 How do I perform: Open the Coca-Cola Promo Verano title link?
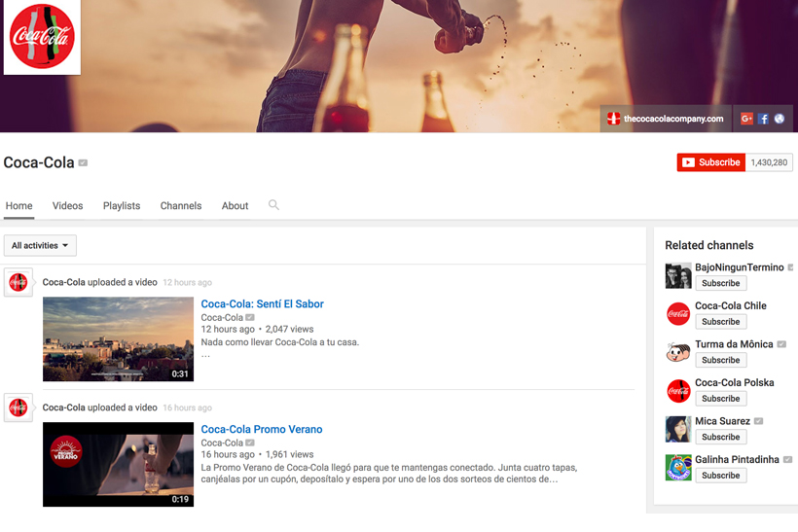point(261,430)
